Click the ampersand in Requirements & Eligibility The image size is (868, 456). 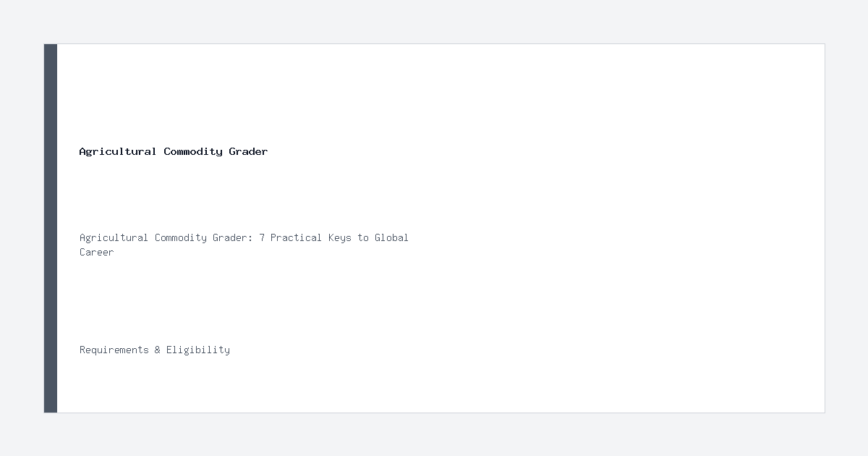click(x=158, y=350)
